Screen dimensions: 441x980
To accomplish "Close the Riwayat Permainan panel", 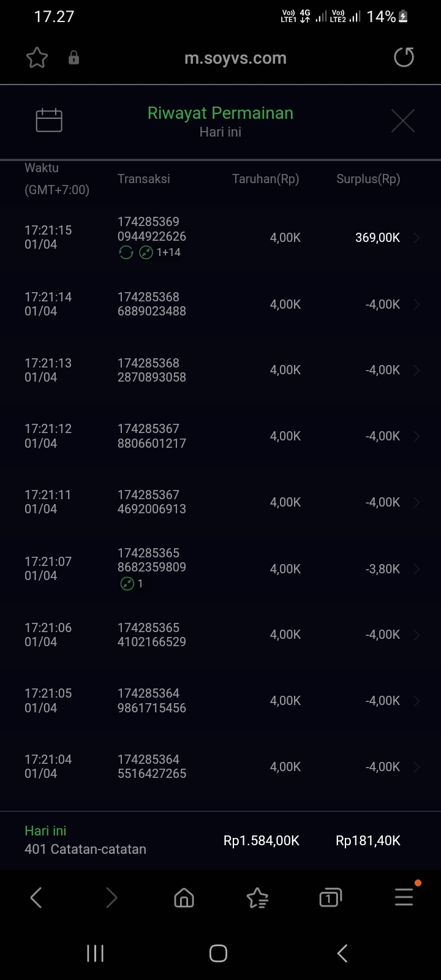I will point(402,121).
